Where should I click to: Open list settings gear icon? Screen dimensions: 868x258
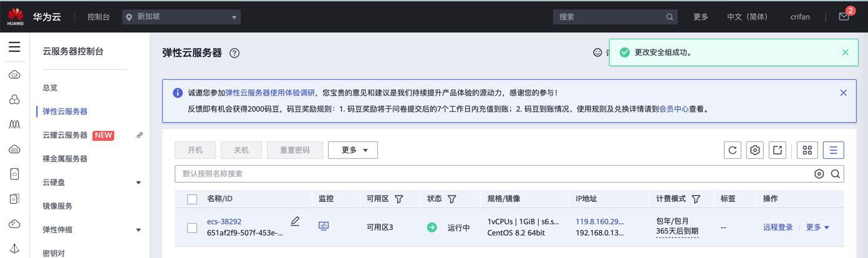[x=755, y=150]
